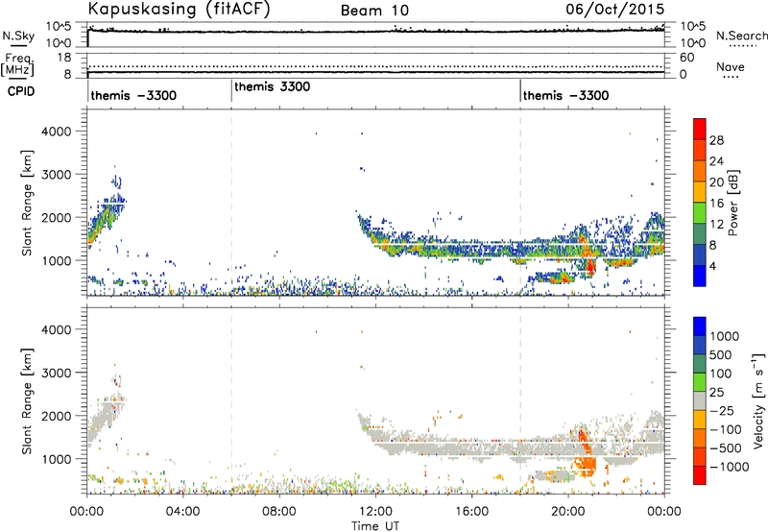768x532 pixels.
Task: Click the dashed 18:00 CPID-change line in velocity panel
Action: click(x=520, y=400)
